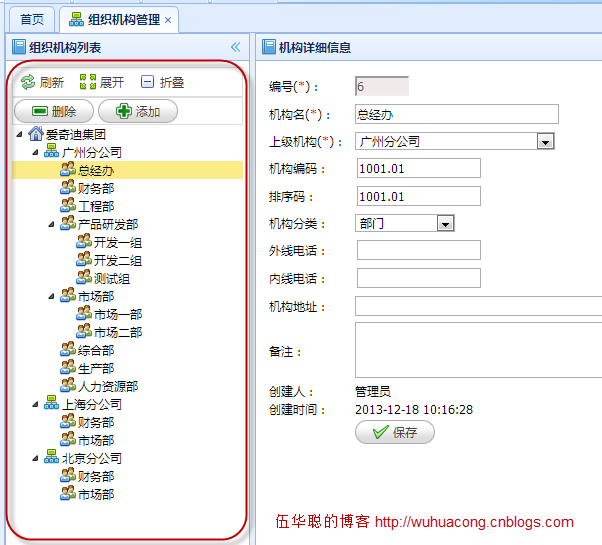Image resolution: width=602 pixels, height=545 pixels.
Task: Click the 删除 button
Action: (54, 111)
